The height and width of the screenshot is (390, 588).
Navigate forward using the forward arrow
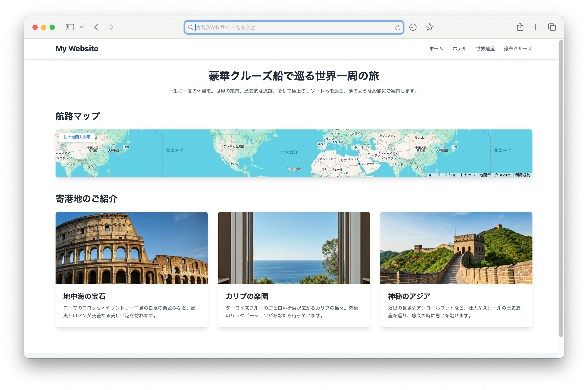tap(111, 27)
